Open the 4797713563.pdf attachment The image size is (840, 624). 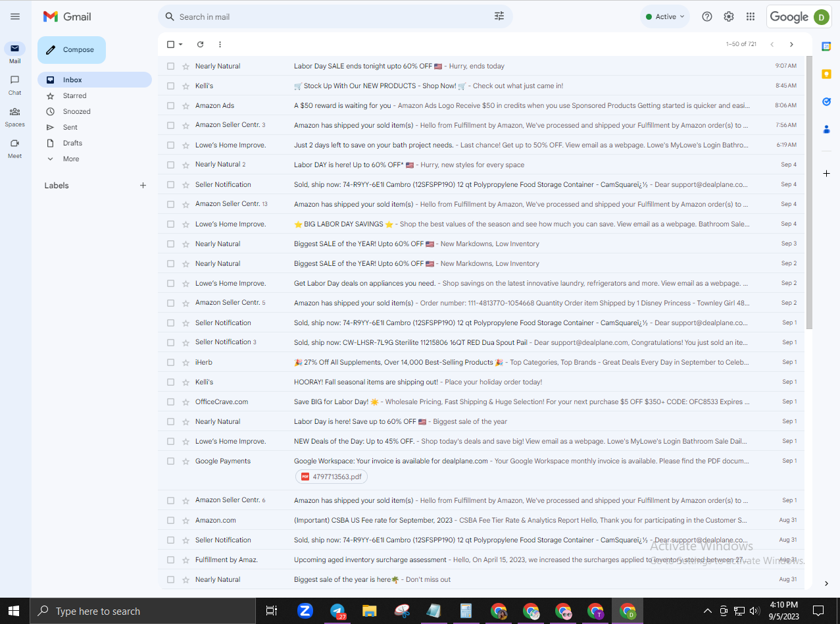click(x=332, y=477)
